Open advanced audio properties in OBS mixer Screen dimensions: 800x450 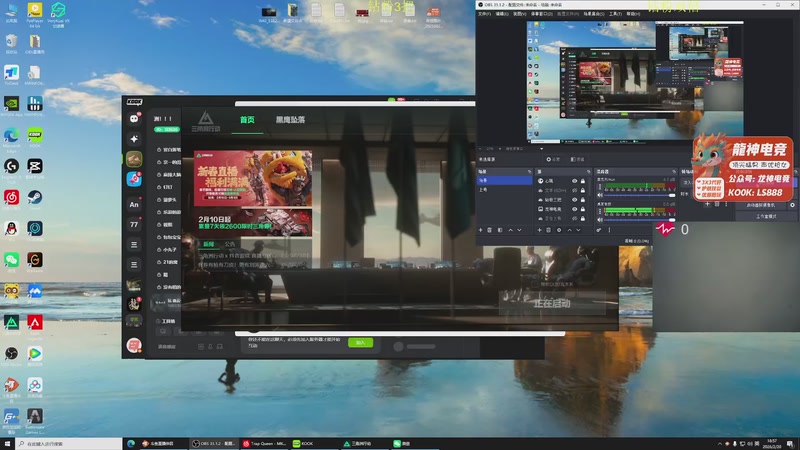tap(599, 230)
